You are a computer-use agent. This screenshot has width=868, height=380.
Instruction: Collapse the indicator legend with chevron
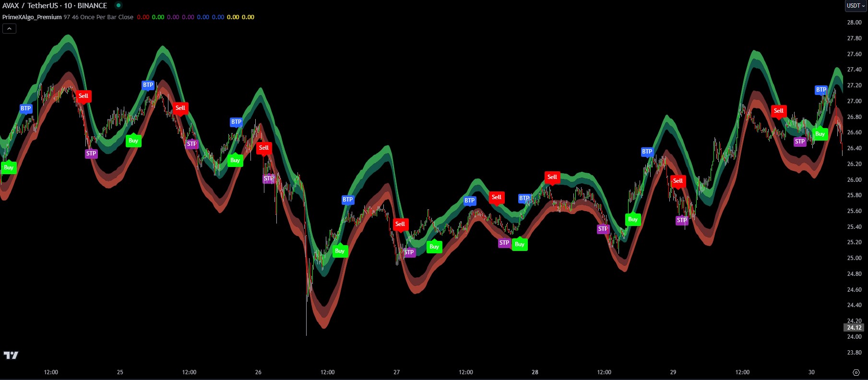coord(9,29)
